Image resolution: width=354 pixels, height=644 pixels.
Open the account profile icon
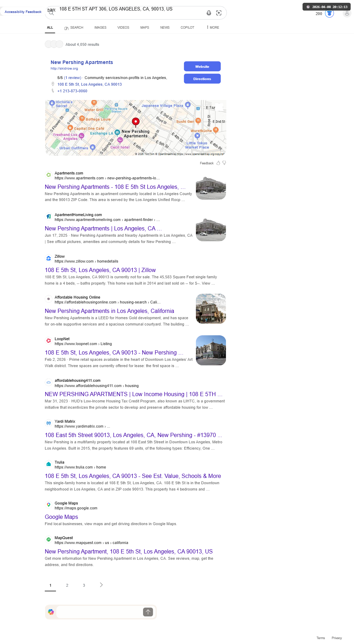tap(347, 13)
